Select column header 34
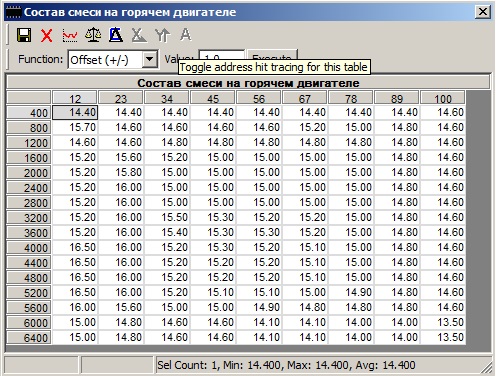496x376 pixels. [x=167, y=98]
